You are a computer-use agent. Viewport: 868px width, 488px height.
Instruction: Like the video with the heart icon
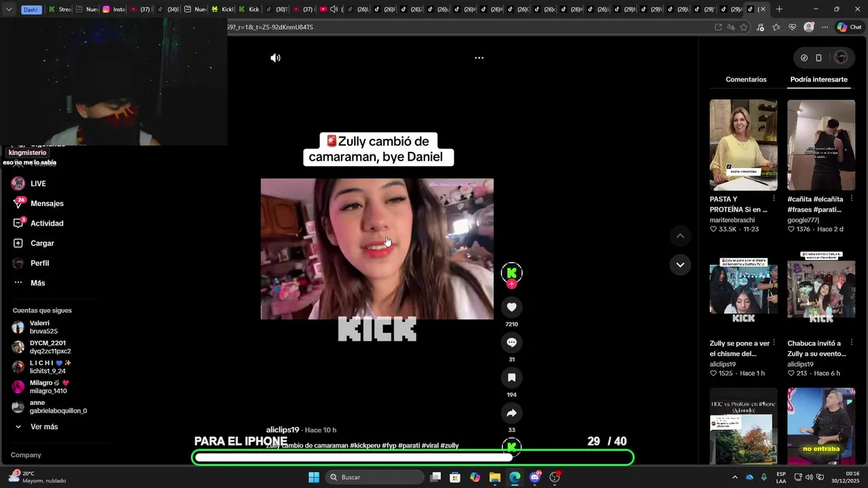click(x=511, y=307)
